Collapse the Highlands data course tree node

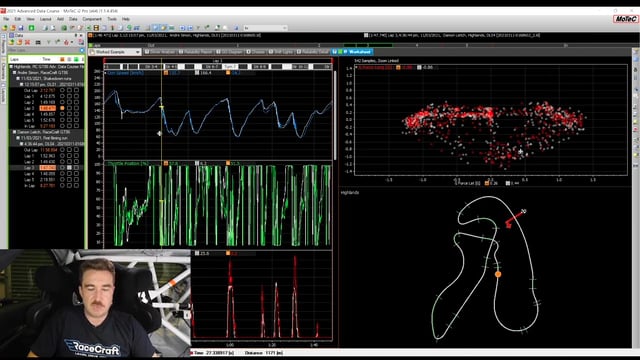click(x=11, y=67)
